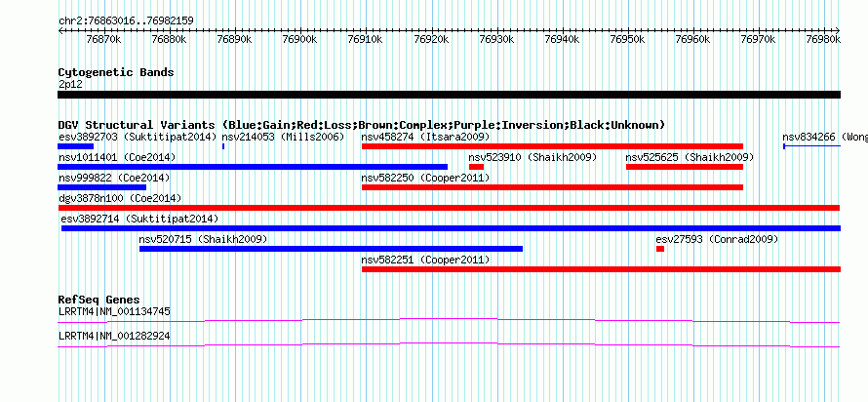Click the DGV Structural Variants track heading
This screenshot has height=402, width=868.
(x=362, y=125)
